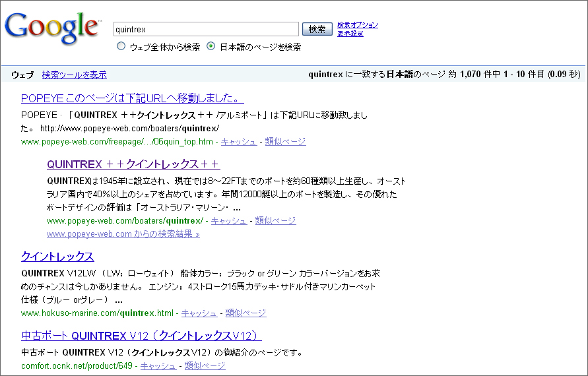Open 類似ページ for 06quin_top.htm result

[x=285, y=141]
